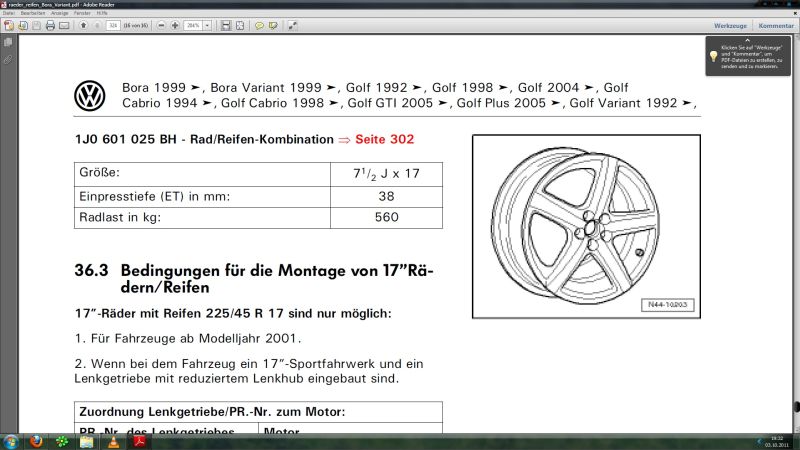Image resolution: width=800 pixels, height=450 pixels.
Task: Click the save file floppy icon
Action: (36, 25)
